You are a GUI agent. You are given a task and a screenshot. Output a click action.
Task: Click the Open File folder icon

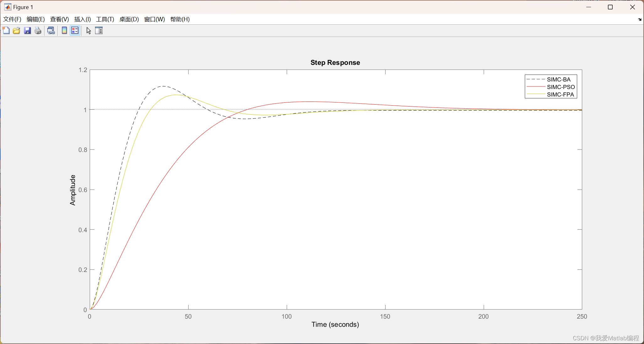point(17,31)
